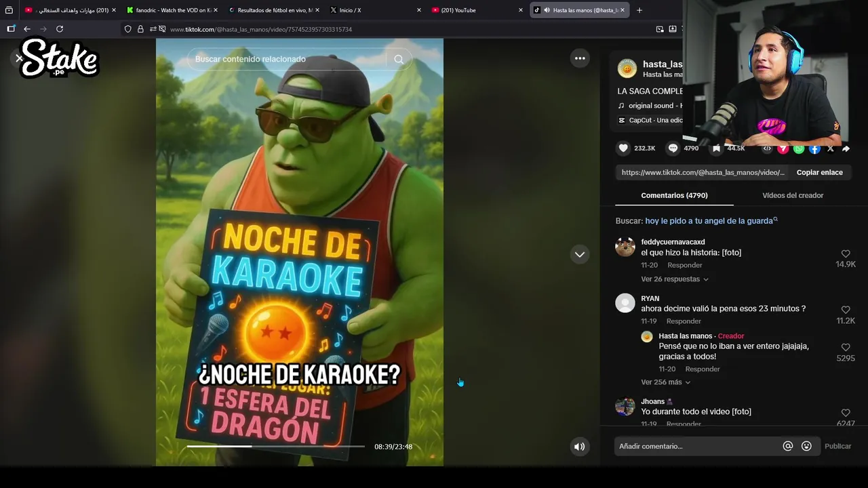Open Jhoans's profile avatar
Viewport: 868px width, 488px height.
click(625, 406)
